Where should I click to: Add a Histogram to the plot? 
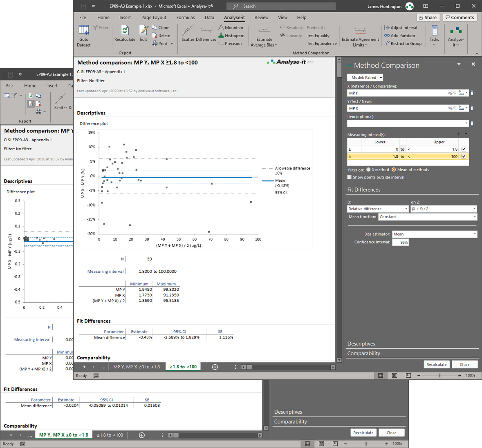point(231,36)
